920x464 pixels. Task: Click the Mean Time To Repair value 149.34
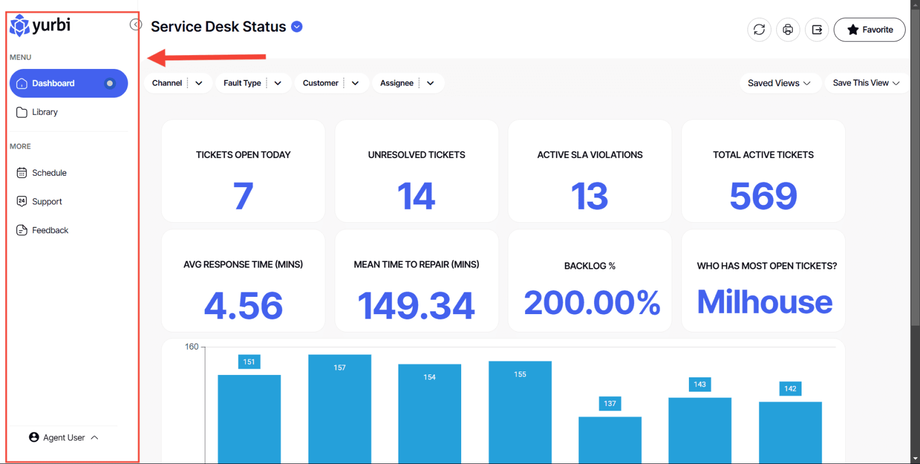[x=416, y=306]
